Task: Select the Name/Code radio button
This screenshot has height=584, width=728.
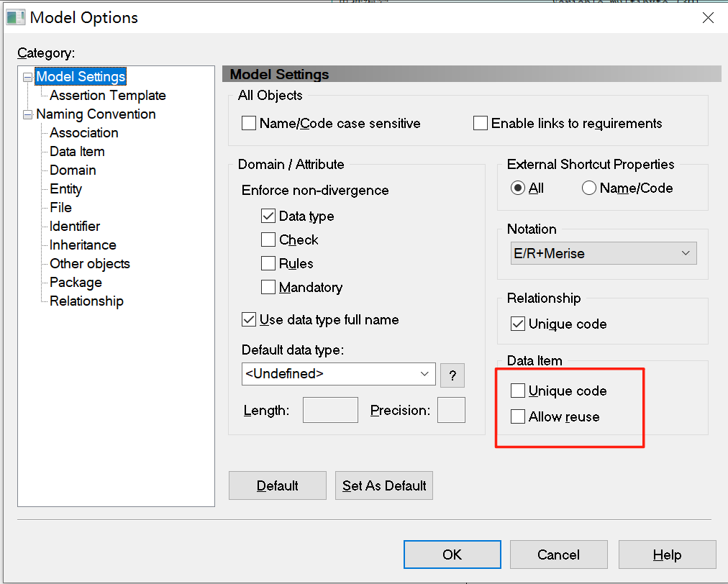Action: [589, 188]
